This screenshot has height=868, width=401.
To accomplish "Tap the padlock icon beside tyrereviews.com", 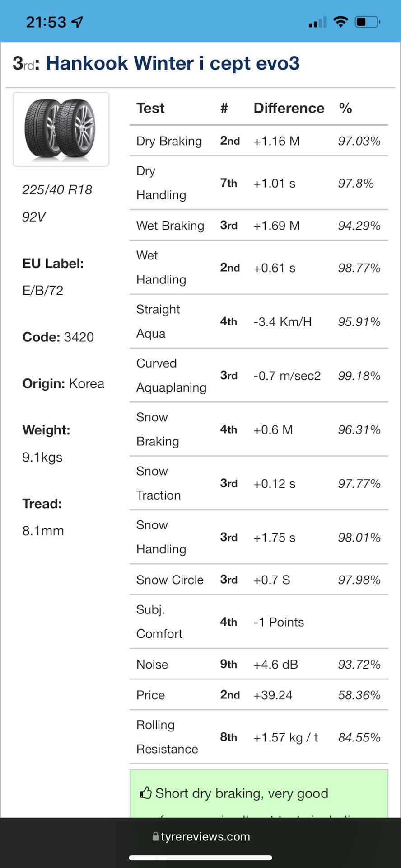I will (156, 837).
